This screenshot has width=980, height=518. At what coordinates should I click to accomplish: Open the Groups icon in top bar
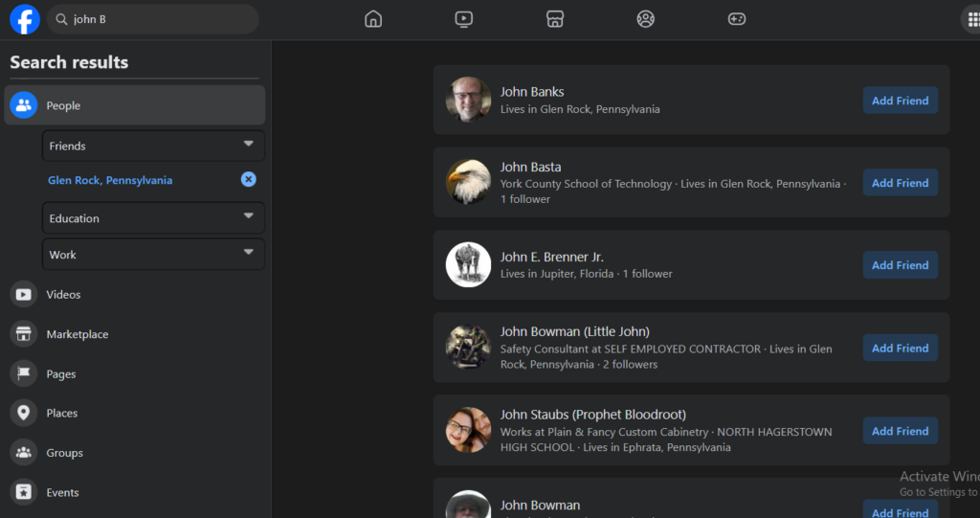(646, 19)
